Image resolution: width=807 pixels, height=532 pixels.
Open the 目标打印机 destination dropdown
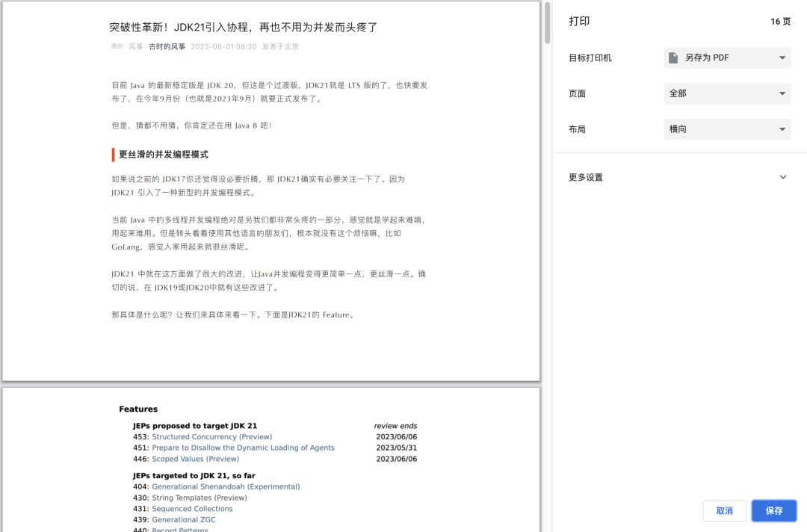click(x=727, y=58)
